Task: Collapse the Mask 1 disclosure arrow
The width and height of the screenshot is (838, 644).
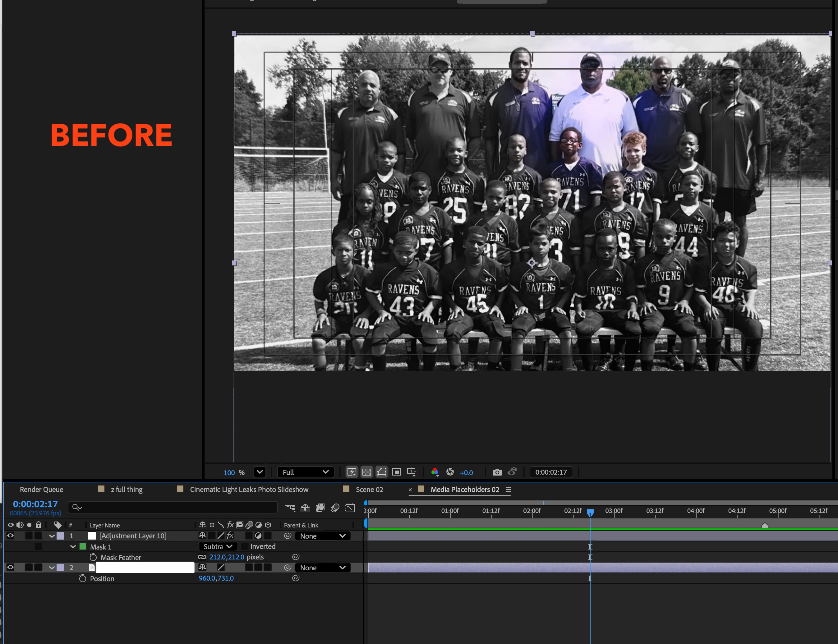Action: (73, 547)
